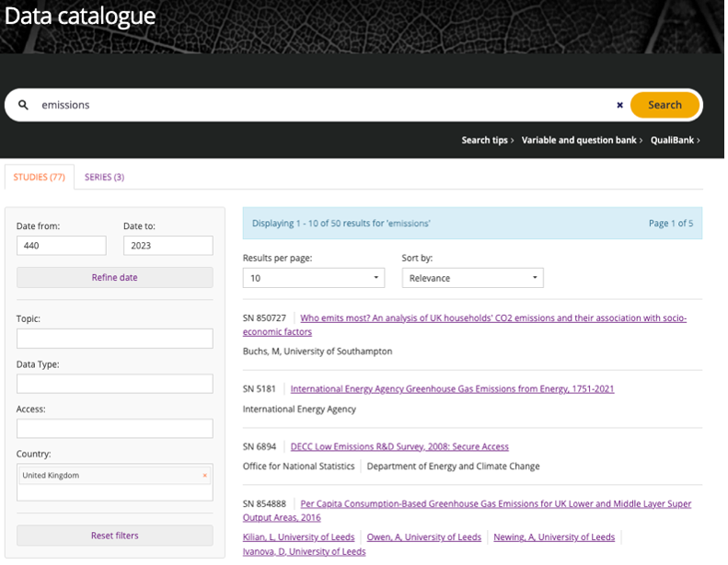This screenshot has height=565, width=728.
Task: Click the Reset filters button
Action: pos(115,536)
